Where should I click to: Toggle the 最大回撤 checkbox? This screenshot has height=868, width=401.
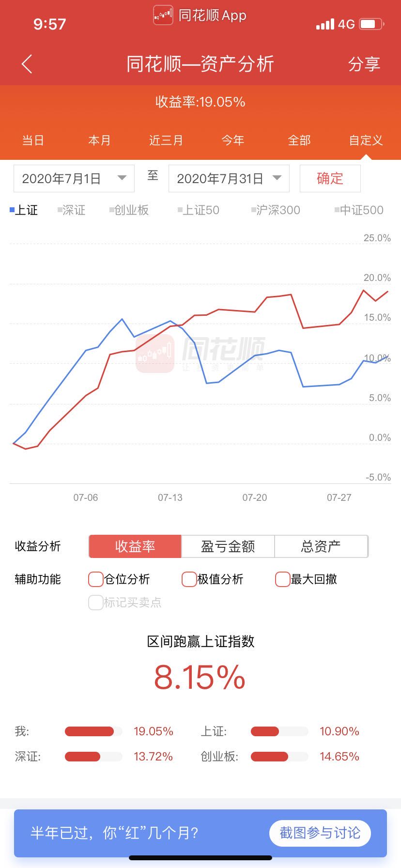(282, 579)
